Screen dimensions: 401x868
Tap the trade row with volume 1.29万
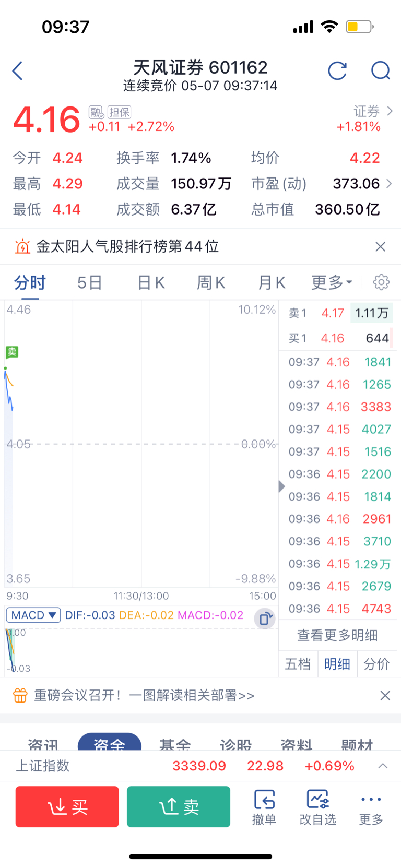pyautogui.click(x=338, y=564)
